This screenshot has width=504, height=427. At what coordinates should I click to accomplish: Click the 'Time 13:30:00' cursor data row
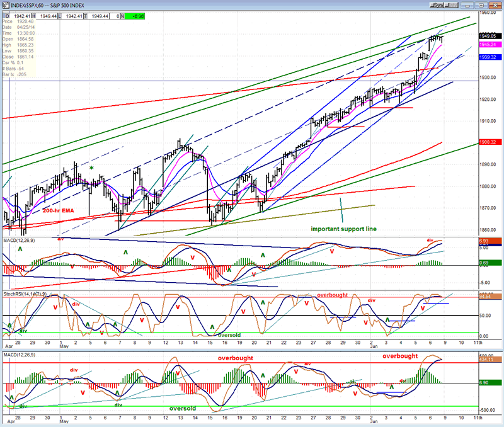(x=19, y=33)
